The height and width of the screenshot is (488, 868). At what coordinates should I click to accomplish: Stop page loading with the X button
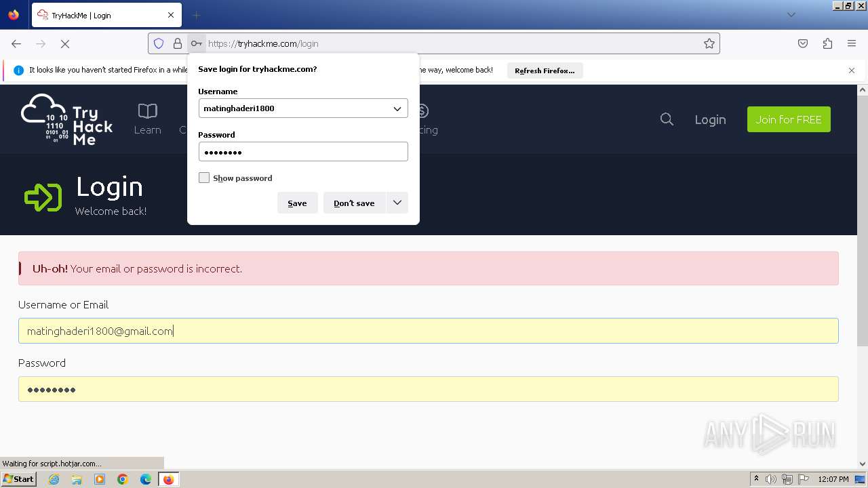(65, 43)
